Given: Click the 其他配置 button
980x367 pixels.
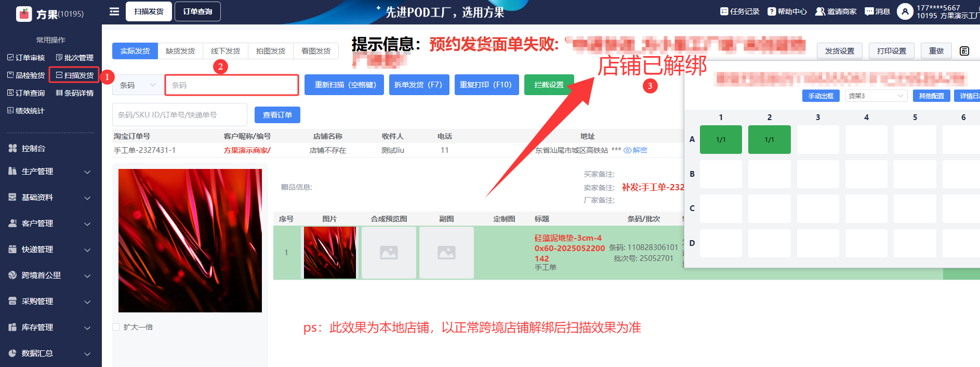Looking at the screenshot, I should tap(932, 96).
